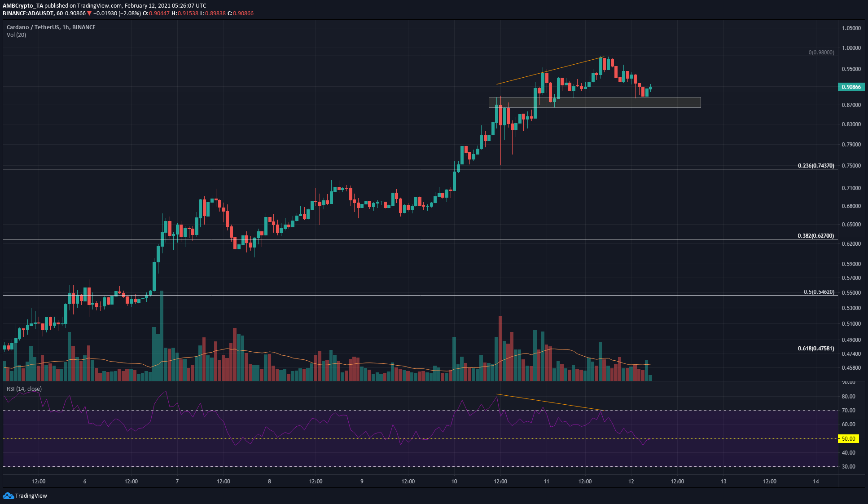Screen dimensions: 868x504
Task: Select the 0.236(0.74370) Fibonacci level label
Action: pyautogui.click(x=816, y=165)
